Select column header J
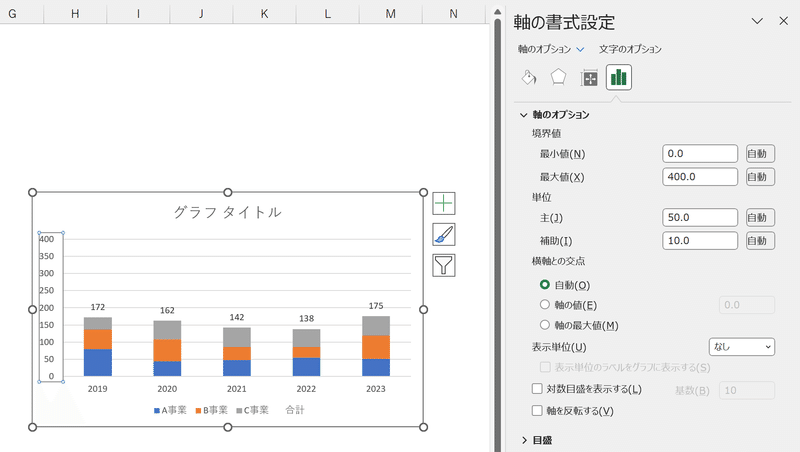 pyautogui.click(x=201, y=14)
